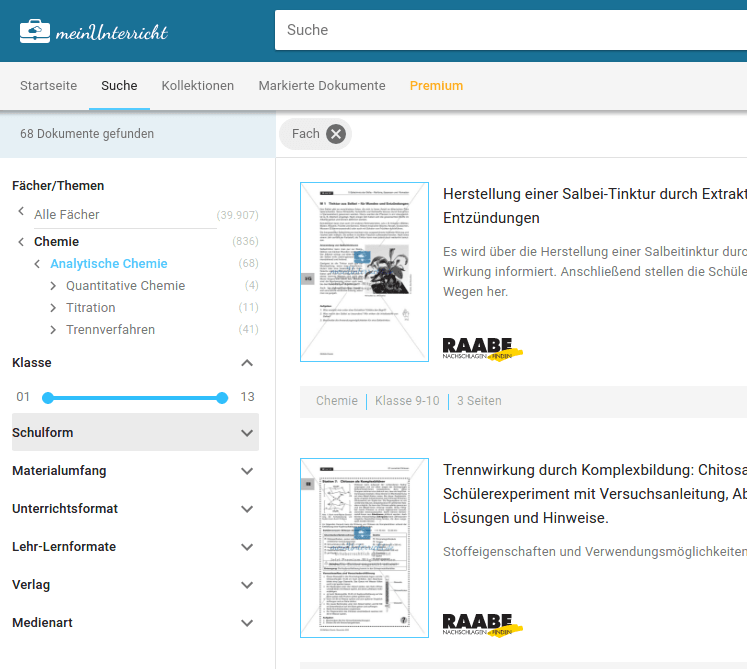Click 3 Seiten label
This screenshot has height=669, width=747.
tap(479, 401)
